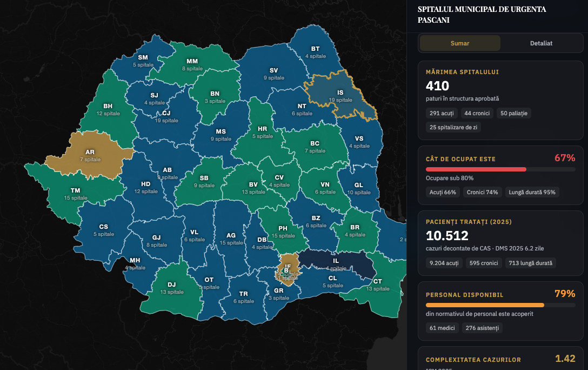The image size is (588, 370).
Task: Click the 50 paliație chip
Action: click(x=514, y=113)
